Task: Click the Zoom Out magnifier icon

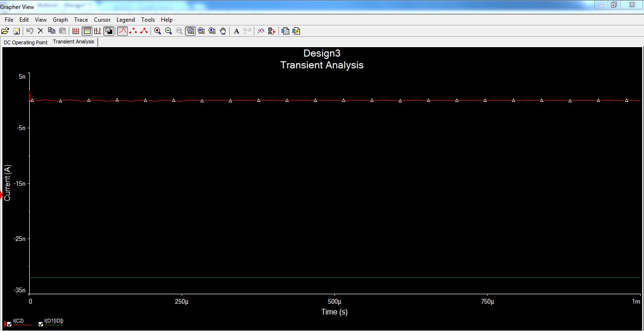Action: point(168,31)
